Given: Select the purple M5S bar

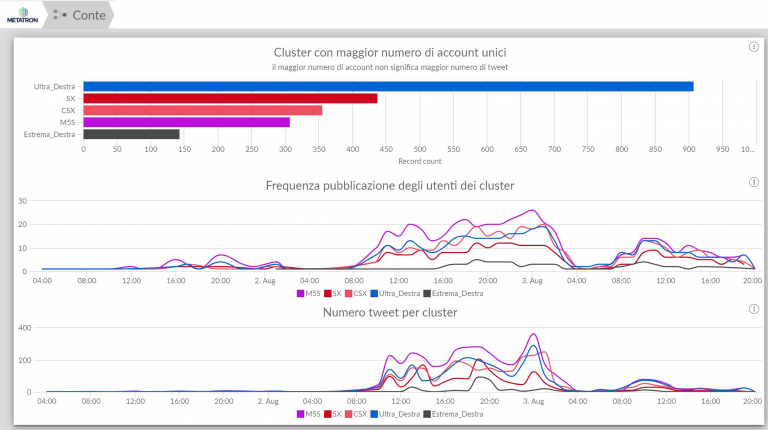Looking at the screenshot, I should point(187,122).
